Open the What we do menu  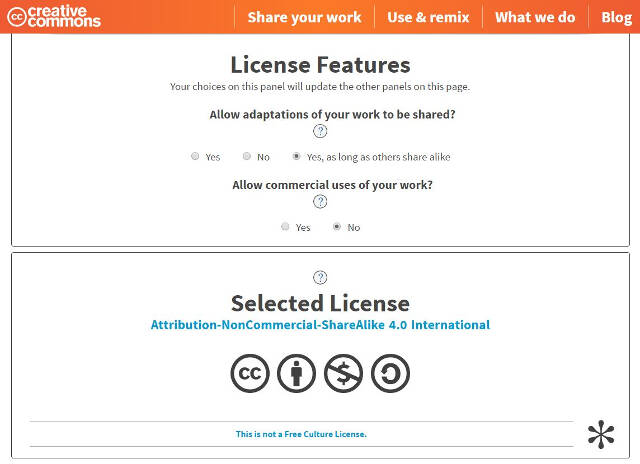[x=535, y=17]
